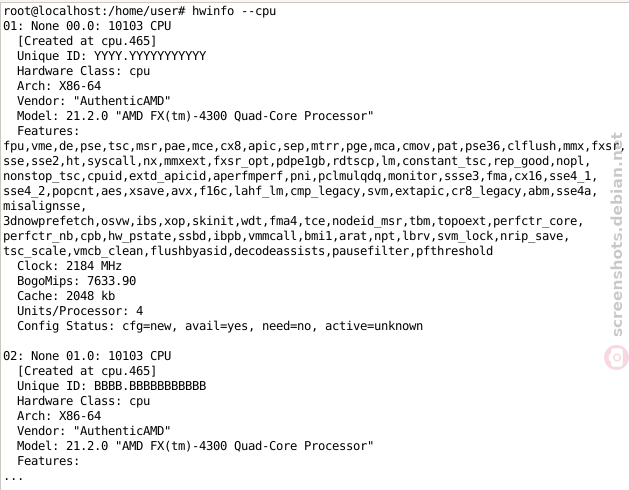Click the screenshots.debian.net camera watermark icon
The height and width of the screenshot is (490, 629).
pos(617,357)
